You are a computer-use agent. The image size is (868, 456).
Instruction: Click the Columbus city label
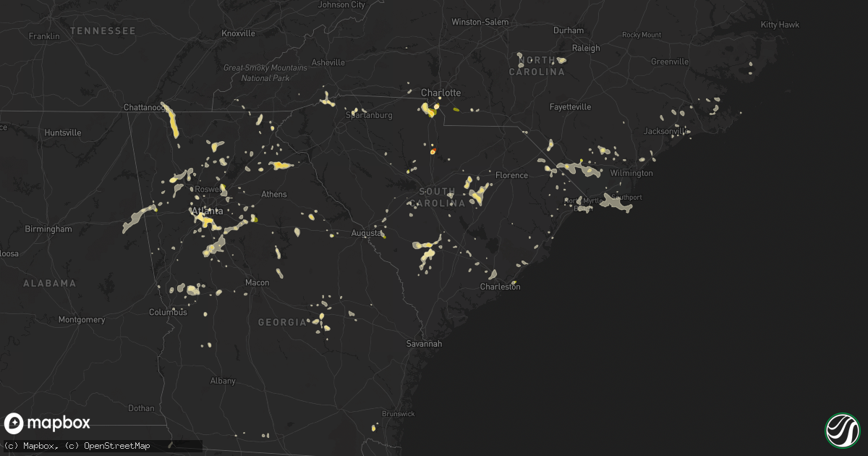[169, 312]
